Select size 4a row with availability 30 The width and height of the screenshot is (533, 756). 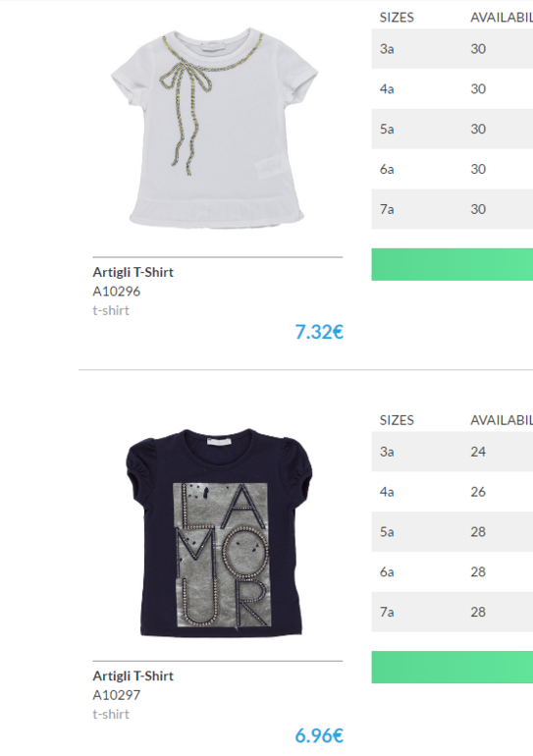(453, 88)
